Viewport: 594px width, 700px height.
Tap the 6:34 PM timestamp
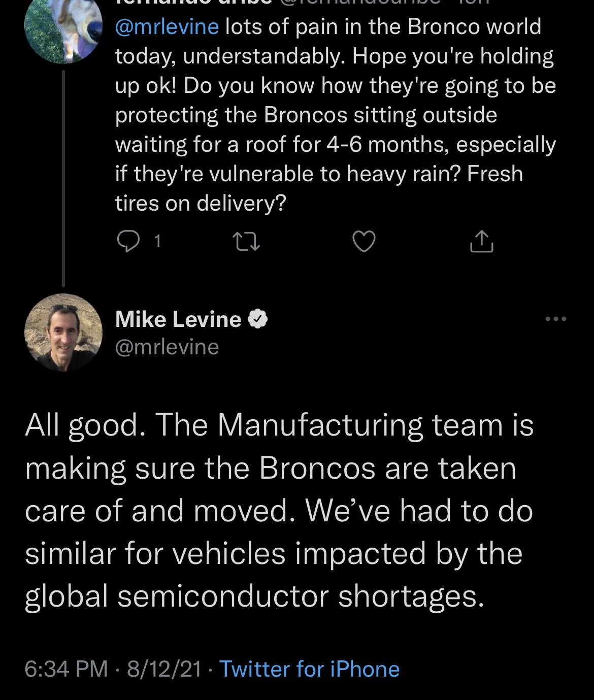[66, 669]
